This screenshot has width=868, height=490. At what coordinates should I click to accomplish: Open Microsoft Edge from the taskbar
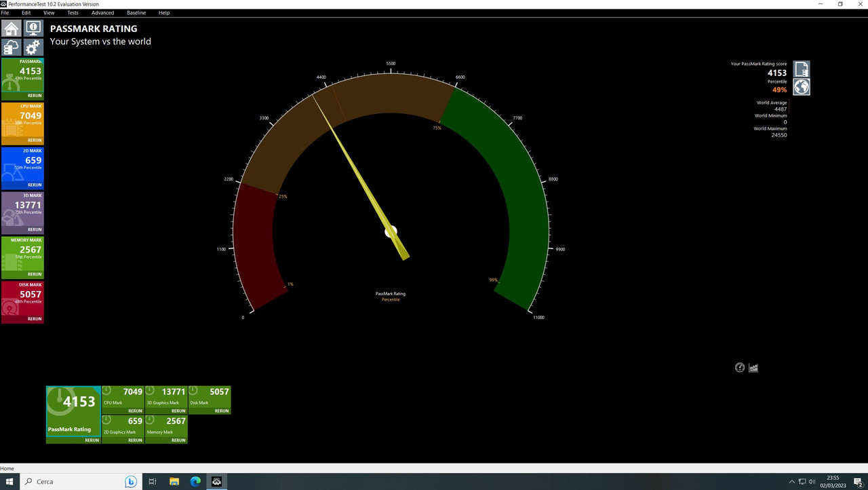pos(195,482)
